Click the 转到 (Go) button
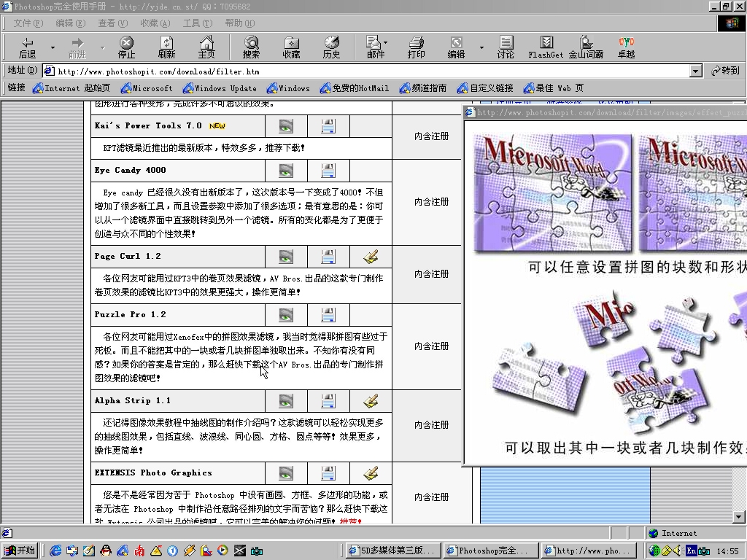 [x=725, y=71]
